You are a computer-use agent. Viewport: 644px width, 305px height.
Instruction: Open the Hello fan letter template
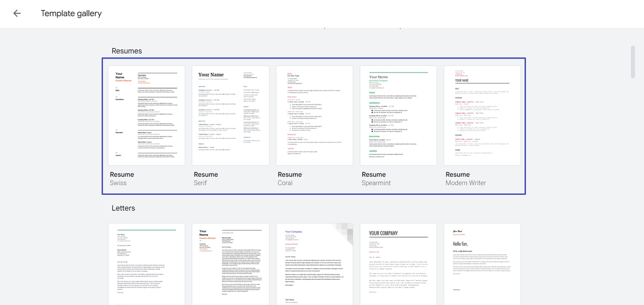click(483, 263)
